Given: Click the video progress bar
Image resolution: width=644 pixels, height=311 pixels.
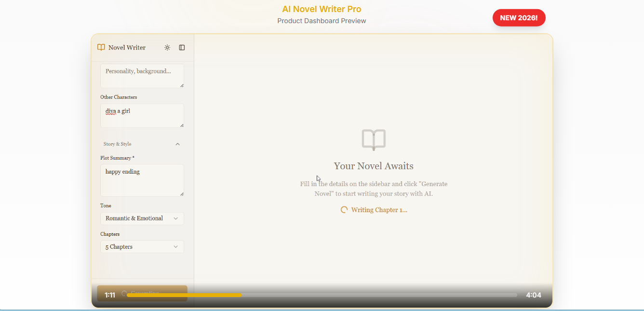Looking at the screenshot, I should click(x=322, y=295).
